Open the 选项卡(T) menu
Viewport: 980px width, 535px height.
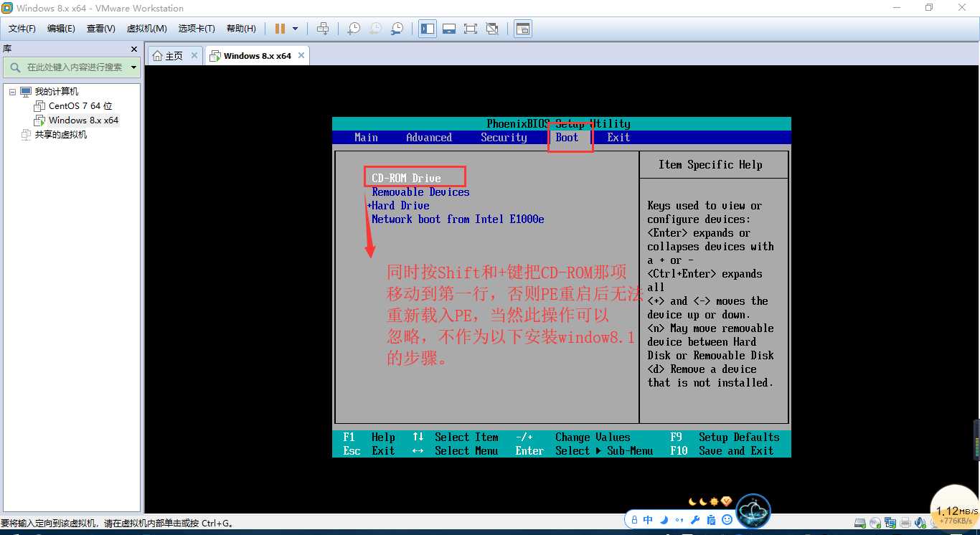[197, 29]
